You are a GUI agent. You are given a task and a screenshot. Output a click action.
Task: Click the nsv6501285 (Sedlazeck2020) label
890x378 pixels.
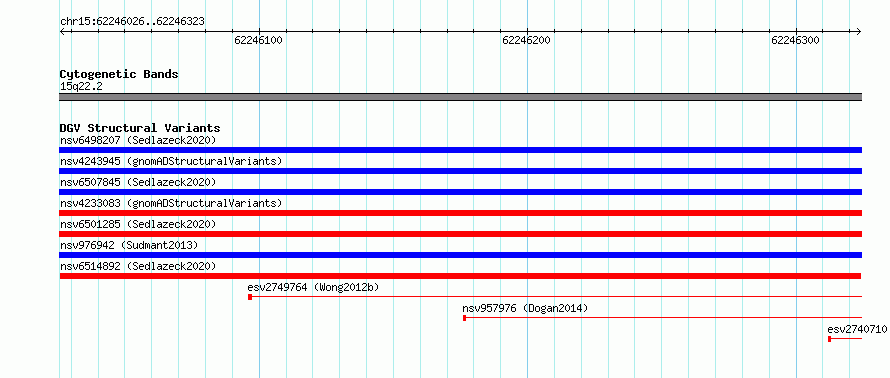coord(138,224)
